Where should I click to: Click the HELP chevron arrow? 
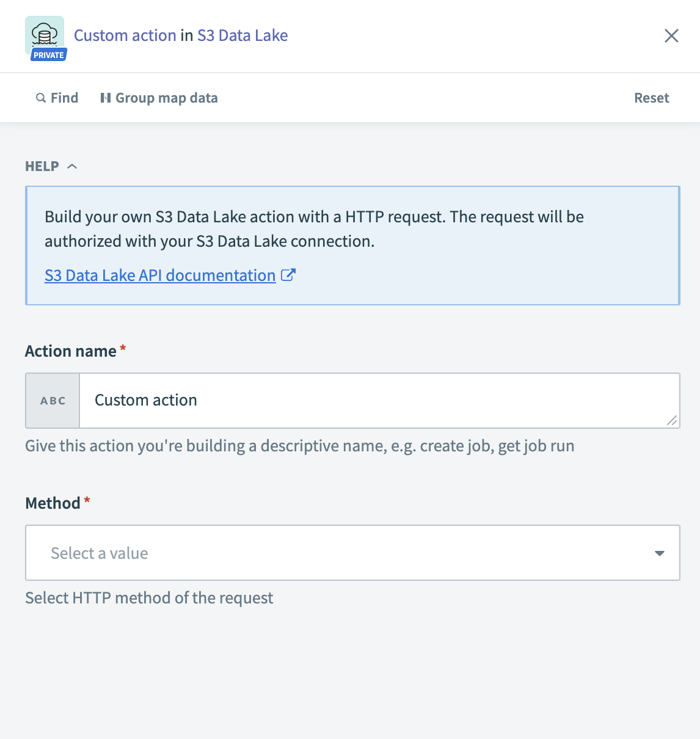coord(72,166)
